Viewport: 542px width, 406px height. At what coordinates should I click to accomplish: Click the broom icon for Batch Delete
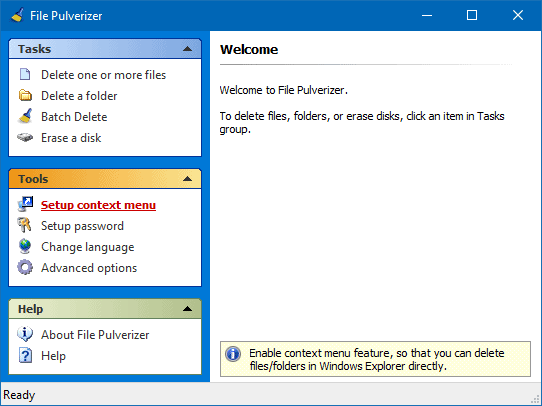25,116
